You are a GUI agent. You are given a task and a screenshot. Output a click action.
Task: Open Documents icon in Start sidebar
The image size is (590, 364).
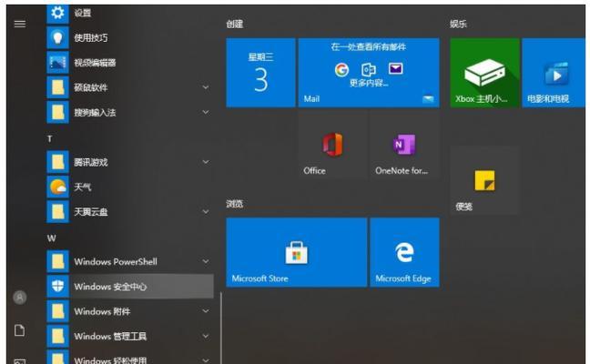pyautogui.click(x=19, y=330)
